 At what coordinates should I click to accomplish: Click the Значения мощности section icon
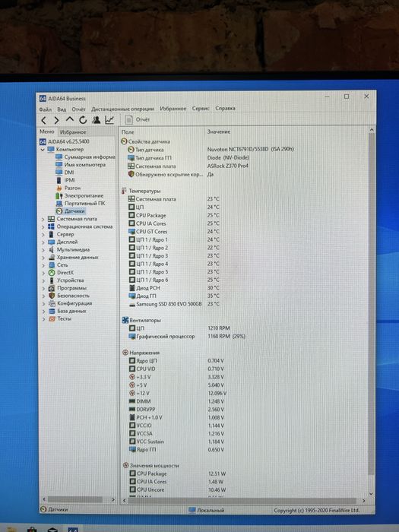(x=125, y=465)
